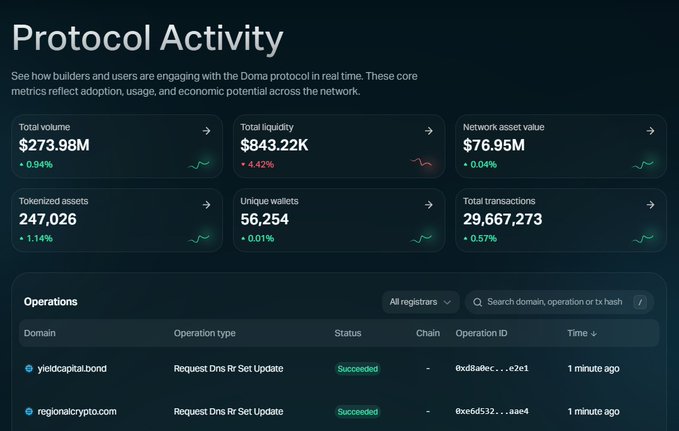Click 1 minute ago in regionalcrypto.com row
Screen dimensions: 679x431
593,412
